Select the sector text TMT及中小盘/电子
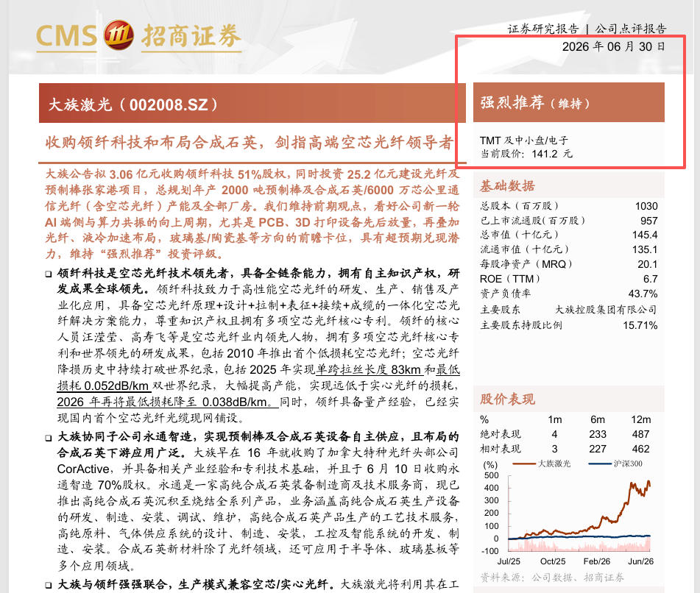Screen dimensions: 700x593 pyautogui.click(x=524, y=141)
